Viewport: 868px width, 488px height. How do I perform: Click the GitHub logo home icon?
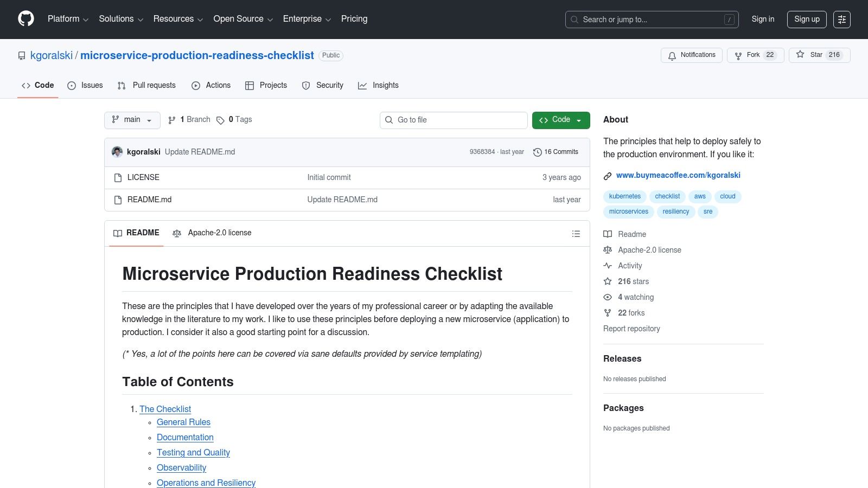tap(25, 19)
